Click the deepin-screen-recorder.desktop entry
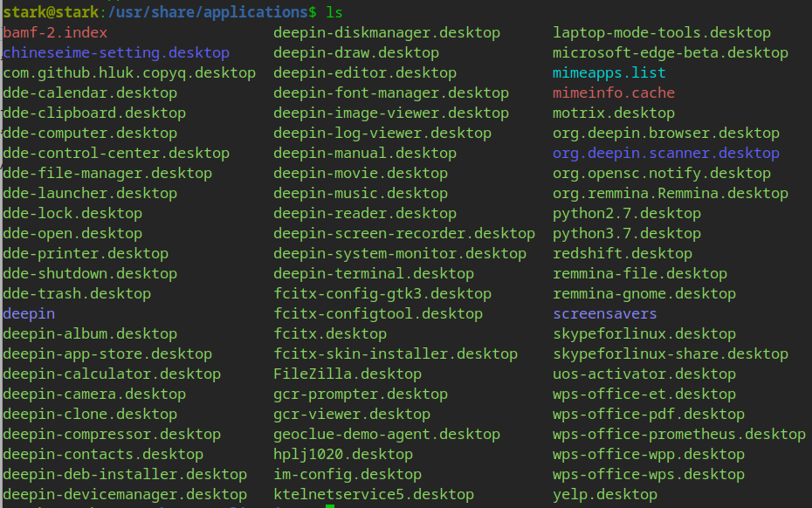812x508 pixels. [403, 234]
